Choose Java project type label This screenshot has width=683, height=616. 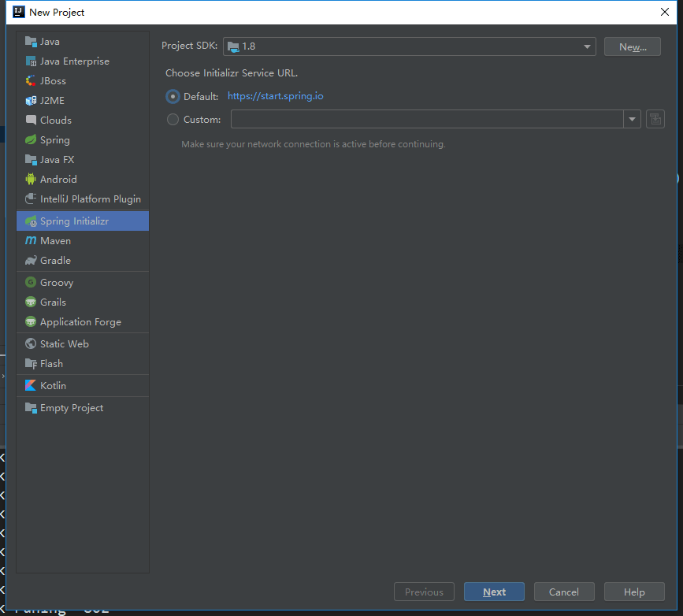click(x=50, y=42)
